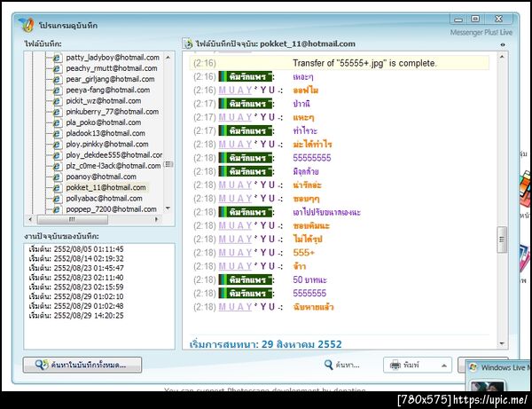Click the file icon beside pinkuberry_77@hotmail.com
Screen dimensions: 532x409
(x=57, y=112)
